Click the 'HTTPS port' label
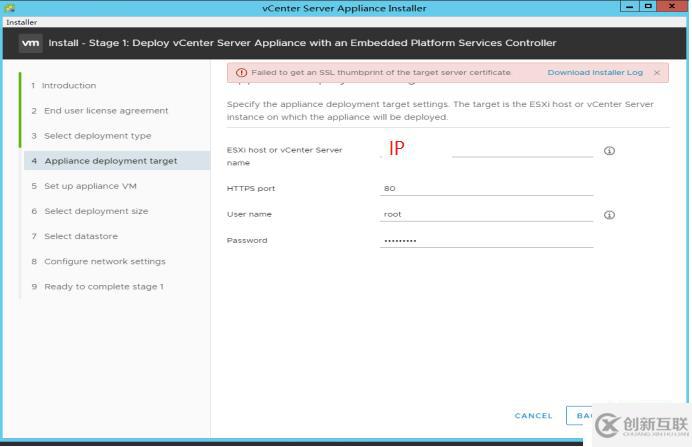The image size is (692, 447). 251,188
